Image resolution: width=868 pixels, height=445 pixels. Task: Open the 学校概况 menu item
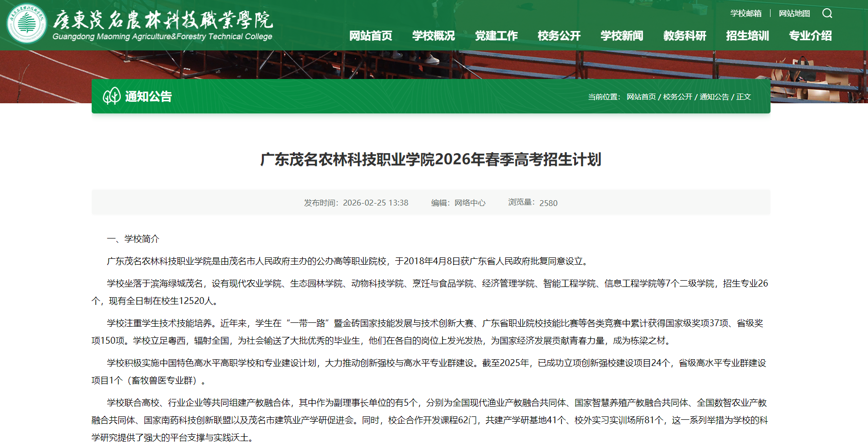pos(433,36)
